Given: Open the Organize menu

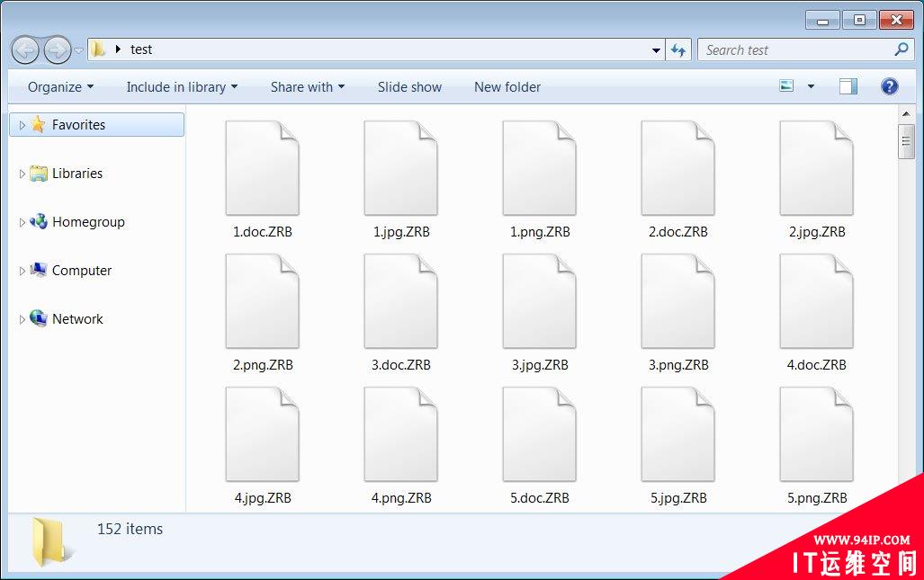Looking at the screenshot, I should coord(60,87).
